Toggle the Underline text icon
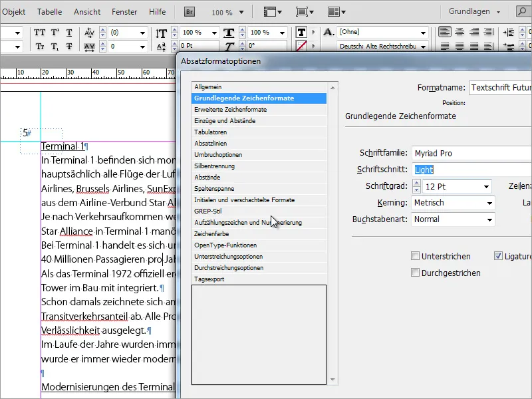This screenshot has width=532, height=399. pos(69,33)
